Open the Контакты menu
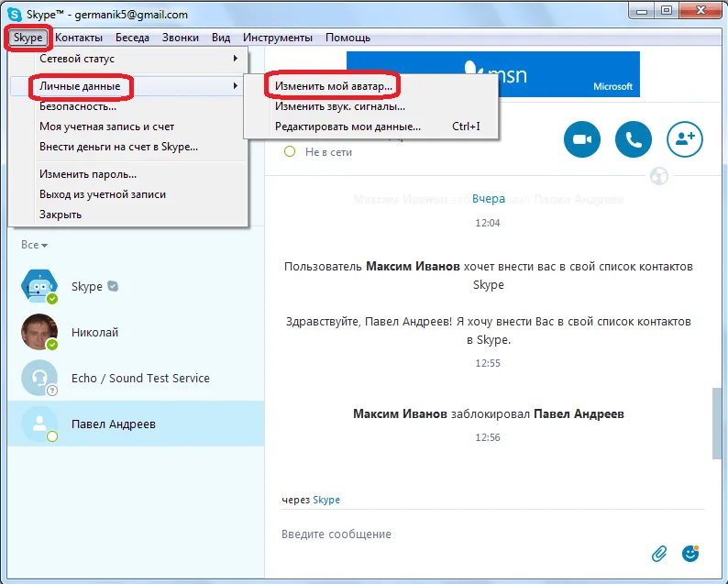728x584 pixels. [x=79, y=38]
